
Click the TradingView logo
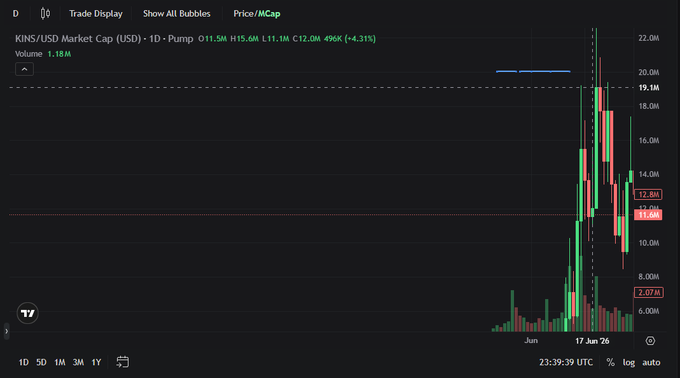tap(28, 313)
